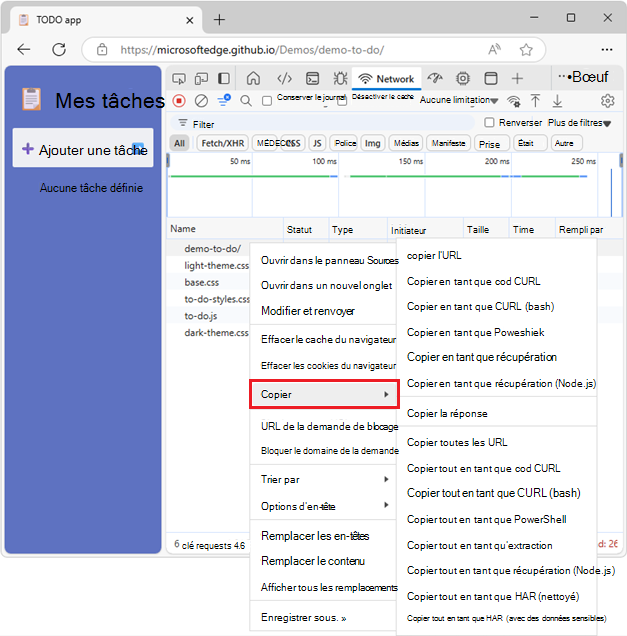This screenshot has height=636, width=627.
Task: Open the Memory chip icon tab
Action: tap(463, 78)
